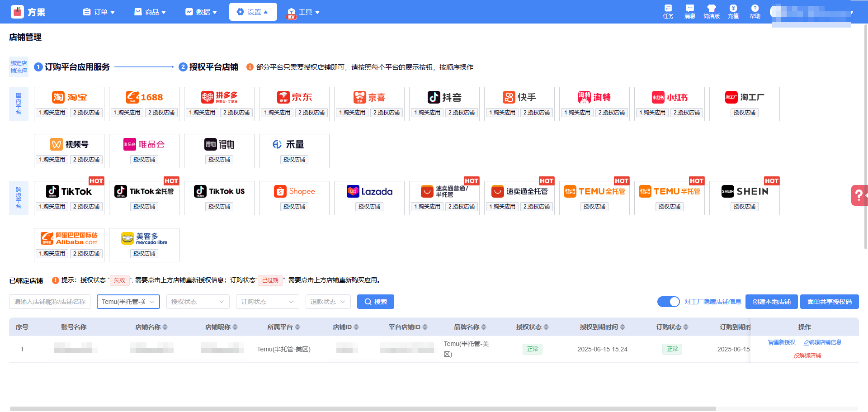The image size is (868, 412).
Task: Click the Douyin platform logo
Action: click(x=444, y=97)
